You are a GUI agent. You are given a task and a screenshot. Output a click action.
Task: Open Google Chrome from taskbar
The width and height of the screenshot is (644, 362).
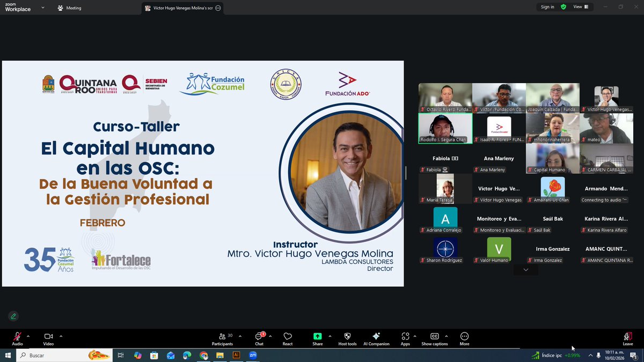pos(203,355)
